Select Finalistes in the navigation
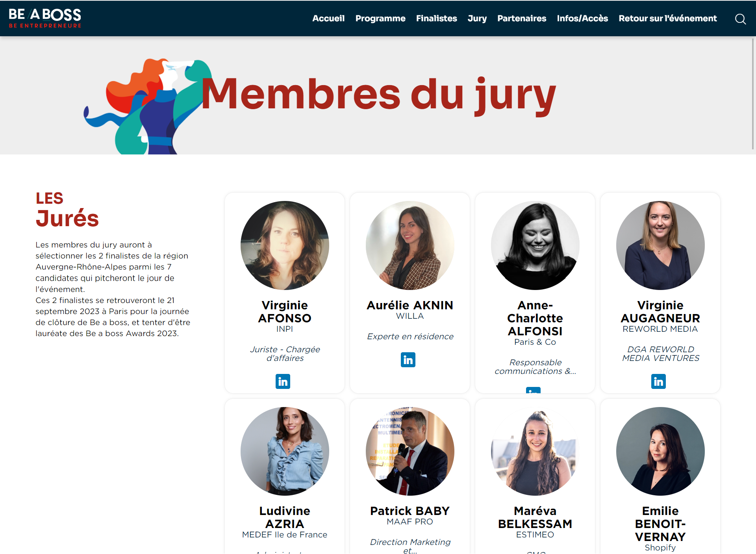This screenshot has height=554, width=756. (436, 19)
